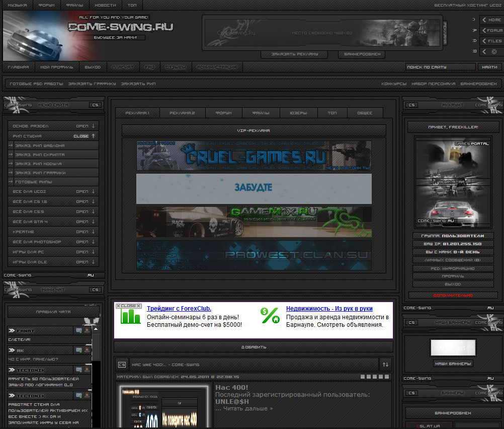Image resolution: width=504 pixels, height=429 pixels.
Task: Open the GameMix.ru banner
Action: (x=254, y=222)
